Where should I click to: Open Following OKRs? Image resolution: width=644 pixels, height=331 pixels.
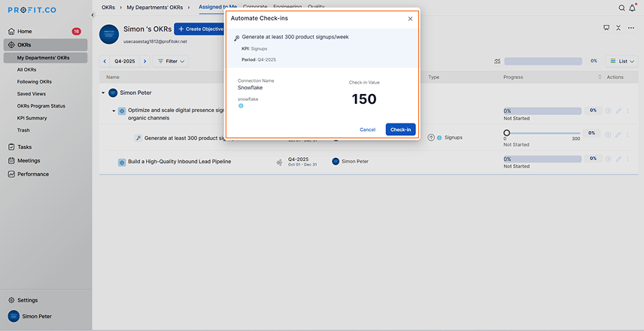pos(34,82)
